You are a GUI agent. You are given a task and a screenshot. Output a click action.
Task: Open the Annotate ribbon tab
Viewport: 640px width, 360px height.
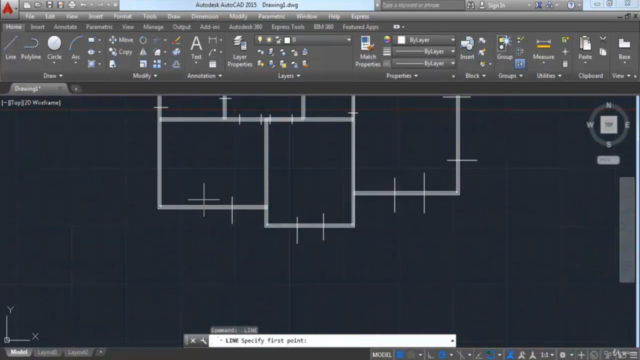(x=65, y=27)
